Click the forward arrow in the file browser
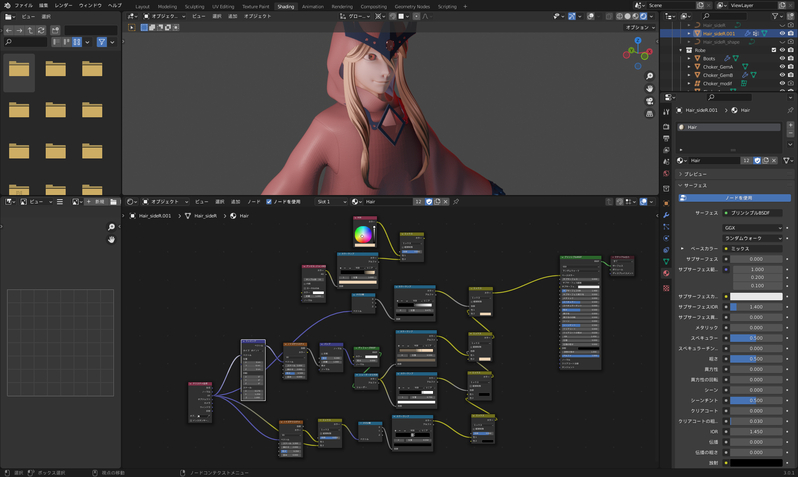 19,31
